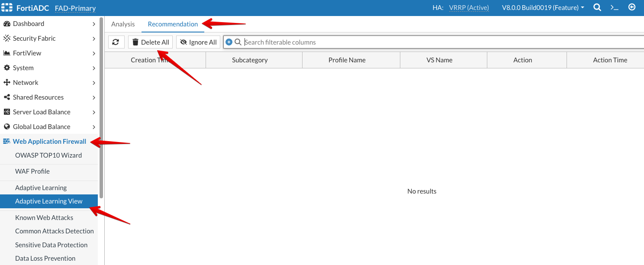
Task: Click the plus add-filter icon in search bar
Action: point(229,42)
